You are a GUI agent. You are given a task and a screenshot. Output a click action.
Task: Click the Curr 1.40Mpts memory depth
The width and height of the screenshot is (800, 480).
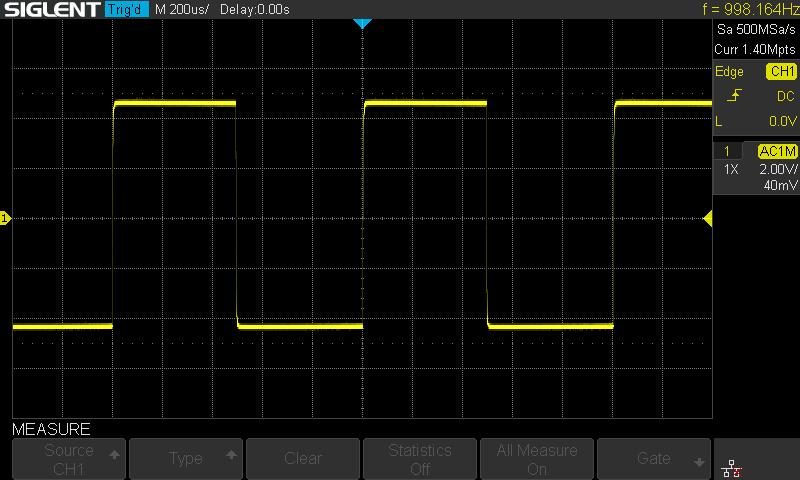click(x=755, y=49)
